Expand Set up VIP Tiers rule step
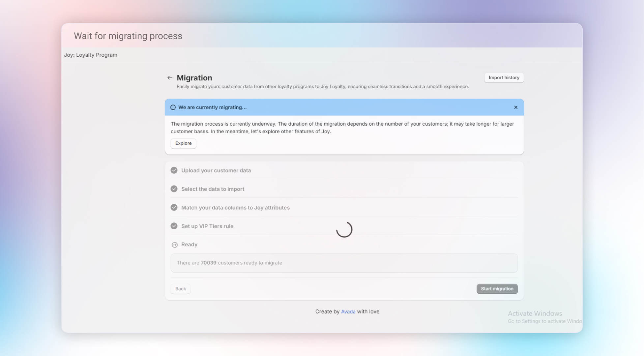Screen dimensions: 644x356 click(207, 226)
